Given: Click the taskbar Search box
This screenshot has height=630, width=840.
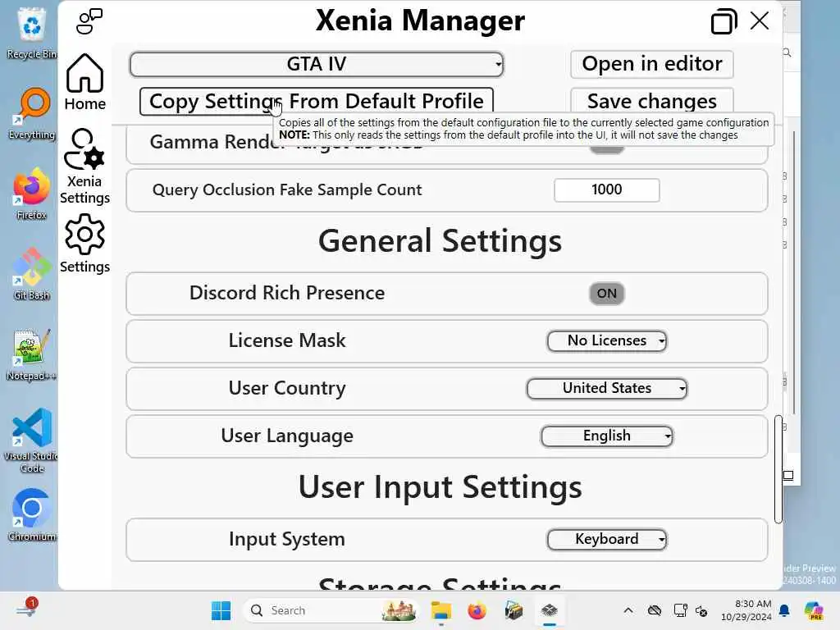Looking at the screenshot, I should pyautogui.click(x=331, y=610).
